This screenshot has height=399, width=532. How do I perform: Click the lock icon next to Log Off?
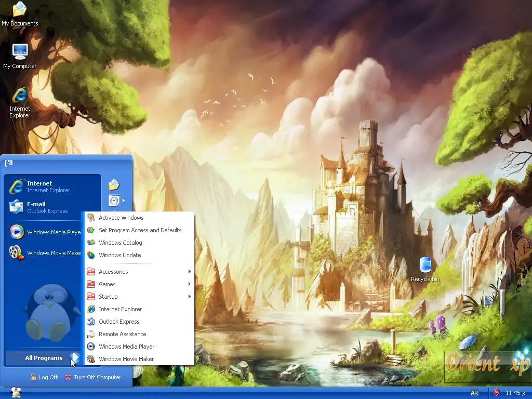33,377
